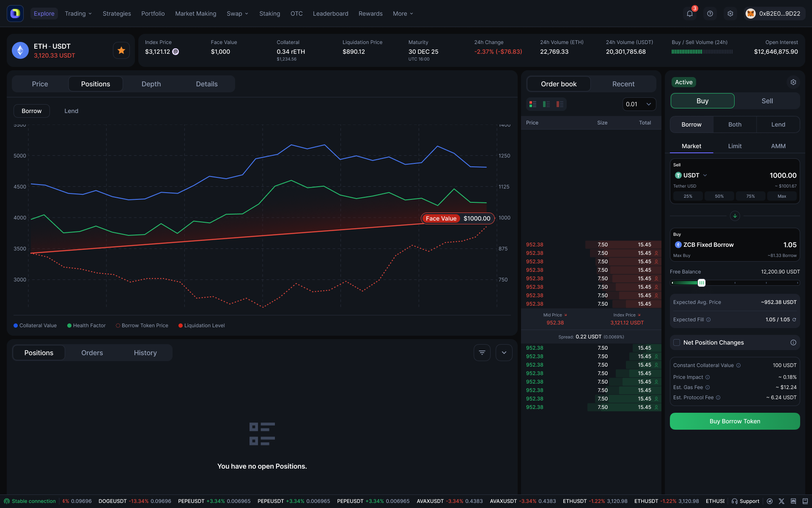Screen dimensions: 812x508
Task: Open the 0.01 price grouping dropdown
Action: (x=639, y=104)
